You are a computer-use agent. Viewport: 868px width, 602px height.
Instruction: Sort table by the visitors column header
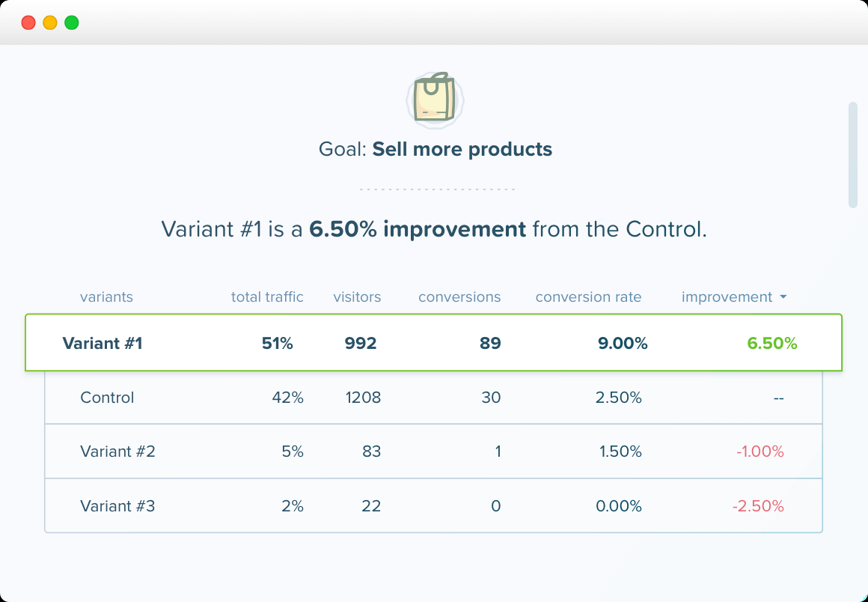357,297
